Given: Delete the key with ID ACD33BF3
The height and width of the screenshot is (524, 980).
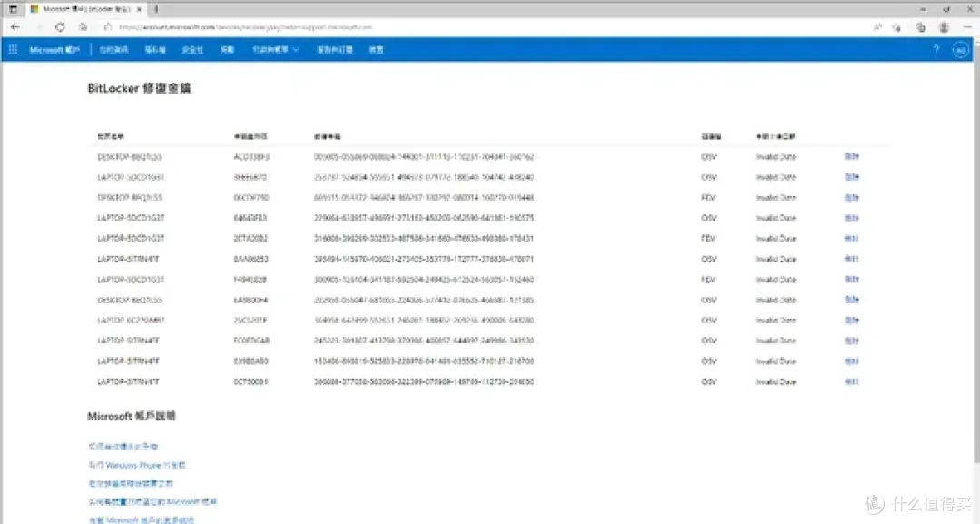Looking at the screenshot, I should point(851,156).
